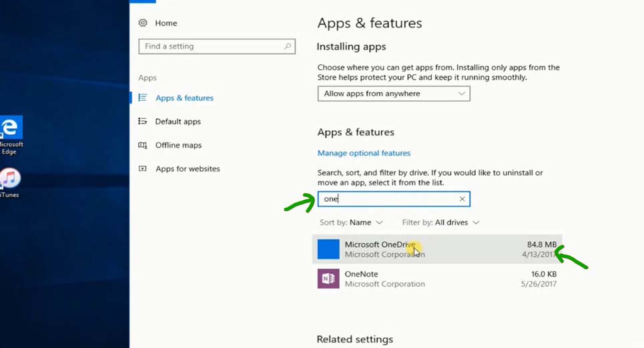This screenshot has height=348, width=644.
Task: Click the purple OneNote app icon
Action: 328,279
